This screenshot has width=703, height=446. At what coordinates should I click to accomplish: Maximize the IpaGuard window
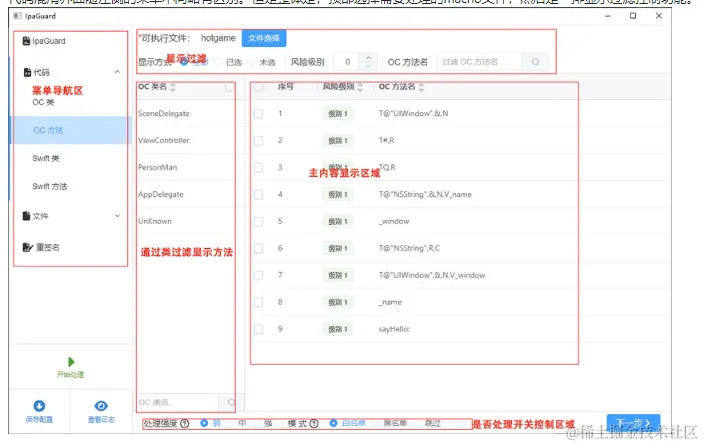(x=633, y=16)
